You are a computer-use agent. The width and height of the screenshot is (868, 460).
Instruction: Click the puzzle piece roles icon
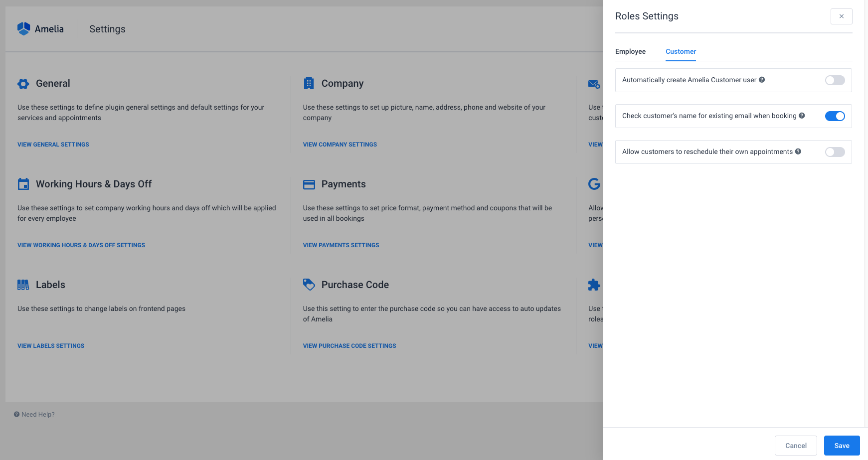(x=594, y=285)
